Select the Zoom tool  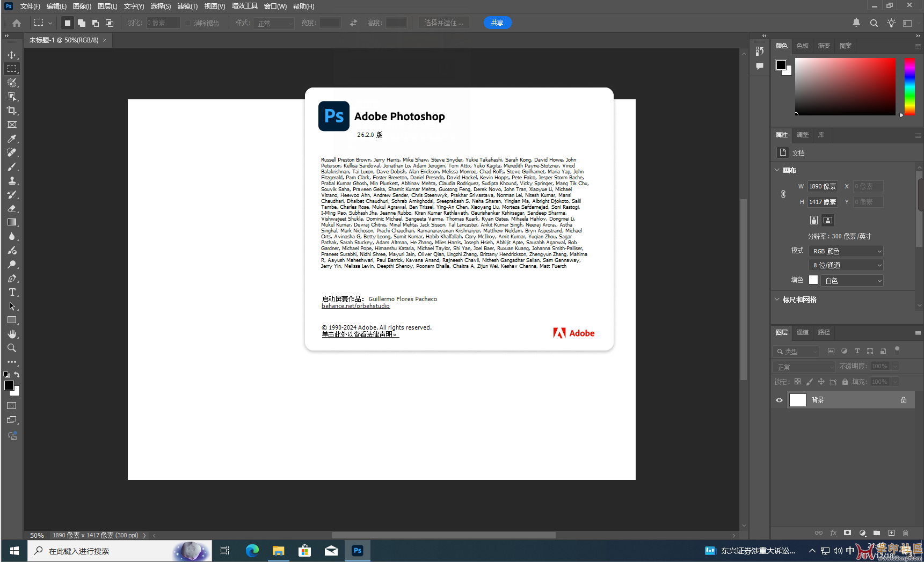12,348
